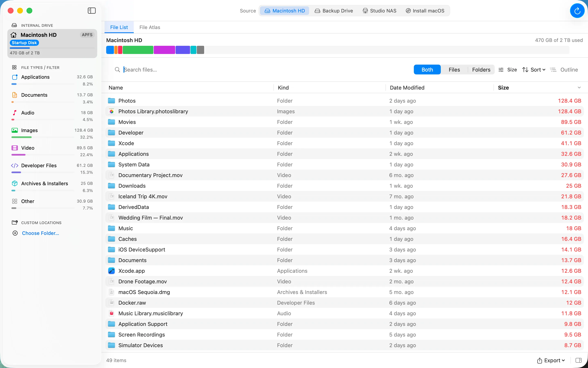
Task: Click the Archives & Installers box icon
Action: click(14, 184)
